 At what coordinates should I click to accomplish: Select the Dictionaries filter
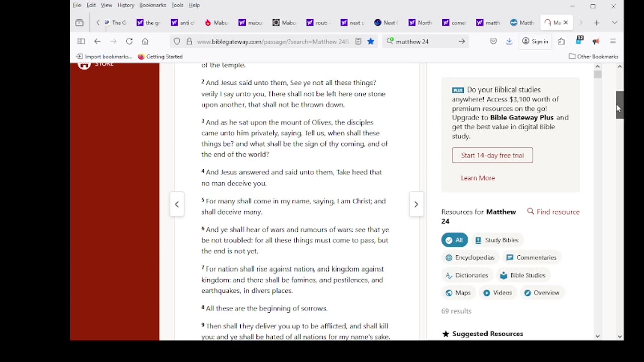(467, 276)
